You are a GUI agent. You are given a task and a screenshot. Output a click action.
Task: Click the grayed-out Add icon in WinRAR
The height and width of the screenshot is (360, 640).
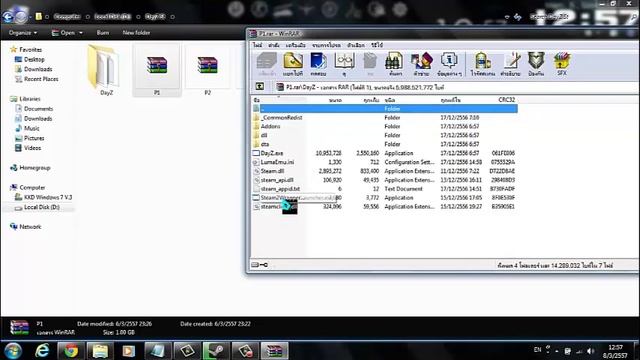(267, 64)
